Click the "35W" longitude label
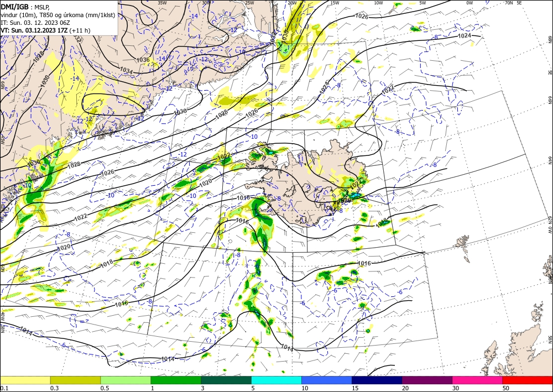Screen dimensions: 553x392 pyautogui.click(x=162, y=2)
